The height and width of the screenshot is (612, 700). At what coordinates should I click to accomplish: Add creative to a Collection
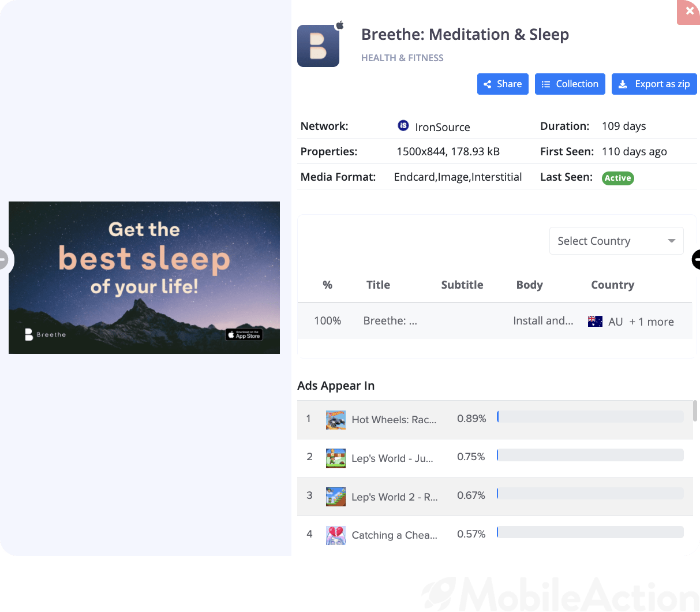[570, 84]
